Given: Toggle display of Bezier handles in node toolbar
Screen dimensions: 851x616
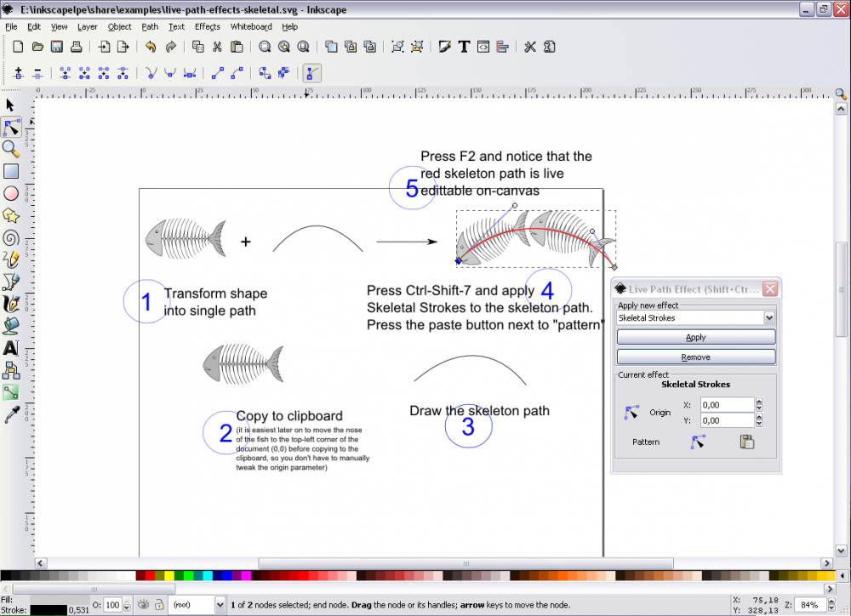Looking at the screenshot, I should [311, 73].
